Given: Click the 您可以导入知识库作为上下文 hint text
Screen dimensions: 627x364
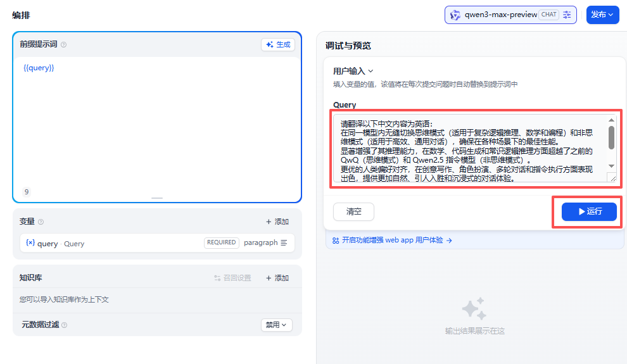Looking at the screenshot, I should coord(64,299).
